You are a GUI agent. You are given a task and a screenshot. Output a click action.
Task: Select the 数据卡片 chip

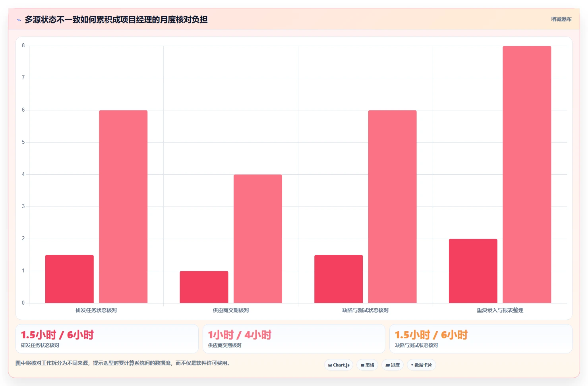(x=422, y=365)
